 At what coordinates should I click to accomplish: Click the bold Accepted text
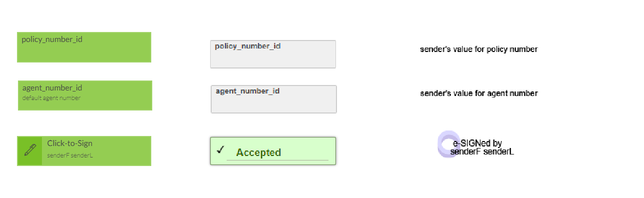point(259,152)
